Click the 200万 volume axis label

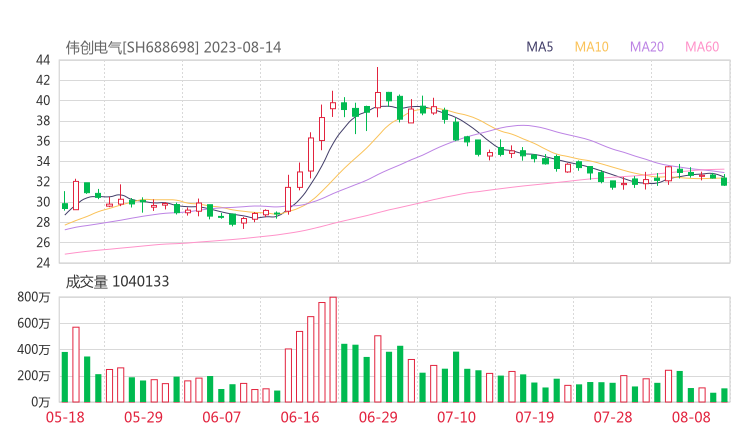point(34,376)
